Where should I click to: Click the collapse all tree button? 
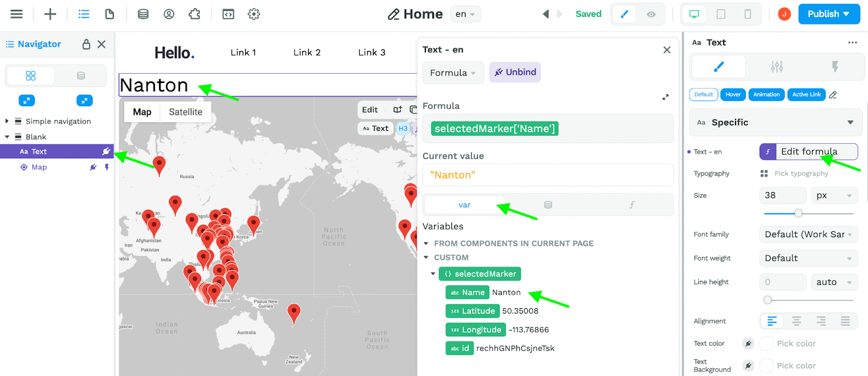(x=84, y=100)
